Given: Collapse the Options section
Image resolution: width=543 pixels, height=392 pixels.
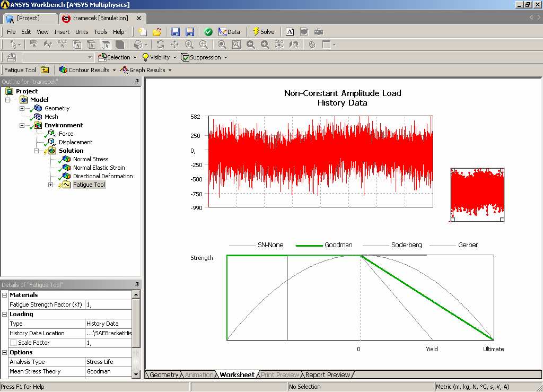Looking at the screenshot, I should pyautogui.click(x=4, y=353).
